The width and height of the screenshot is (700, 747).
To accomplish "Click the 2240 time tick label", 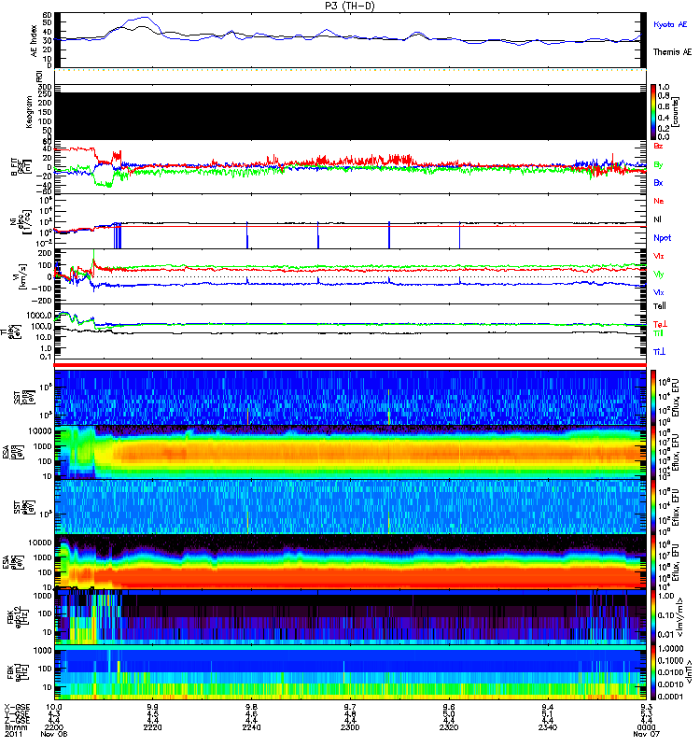I will coord(251,727).
